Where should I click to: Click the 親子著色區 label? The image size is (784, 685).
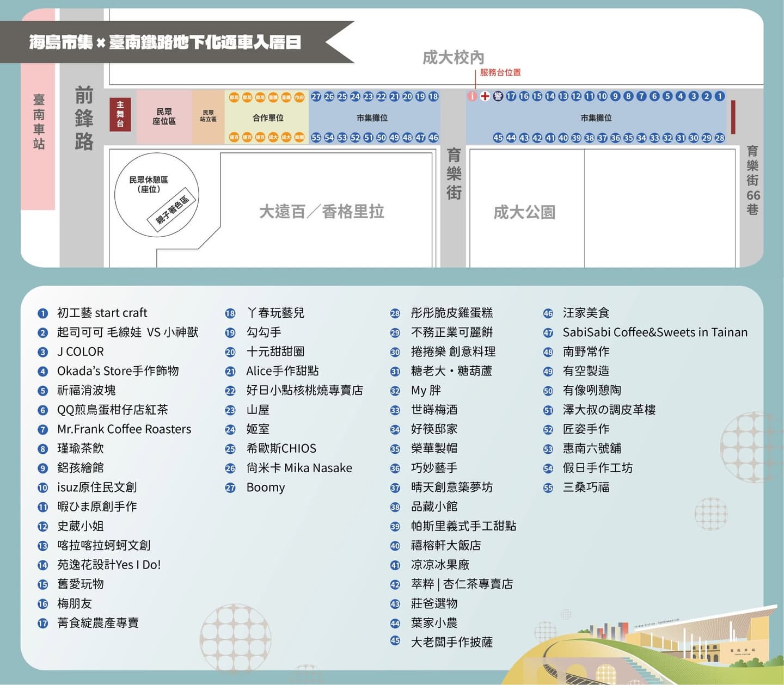(x=172, y=210)
